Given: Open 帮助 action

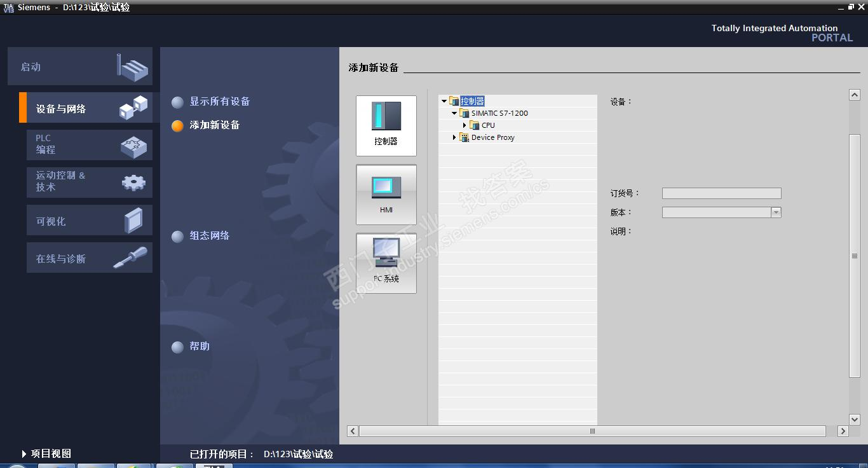Looking at the screenshot, I should click(x=200, y=346).
